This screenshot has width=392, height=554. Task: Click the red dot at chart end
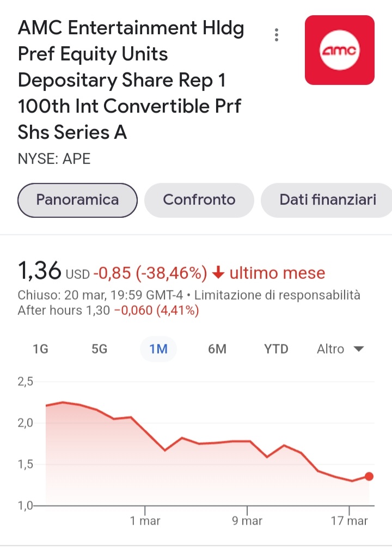(x=369, y=477)
